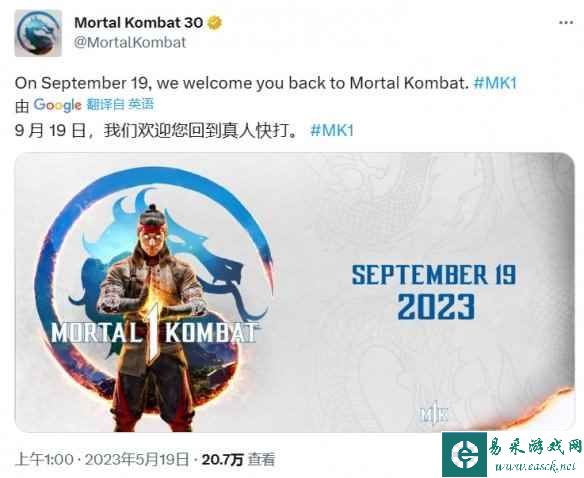Click the SEPTEMBER 19 2023 date text

tap(434, 292)
